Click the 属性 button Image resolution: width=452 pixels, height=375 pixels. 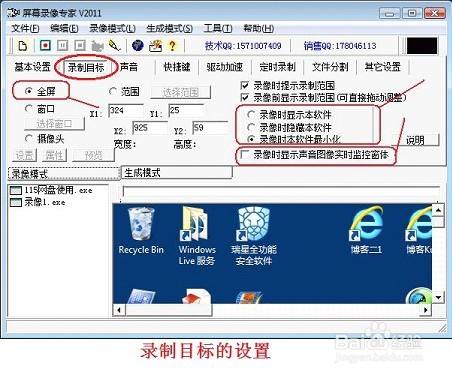click(x=54, y=155)
